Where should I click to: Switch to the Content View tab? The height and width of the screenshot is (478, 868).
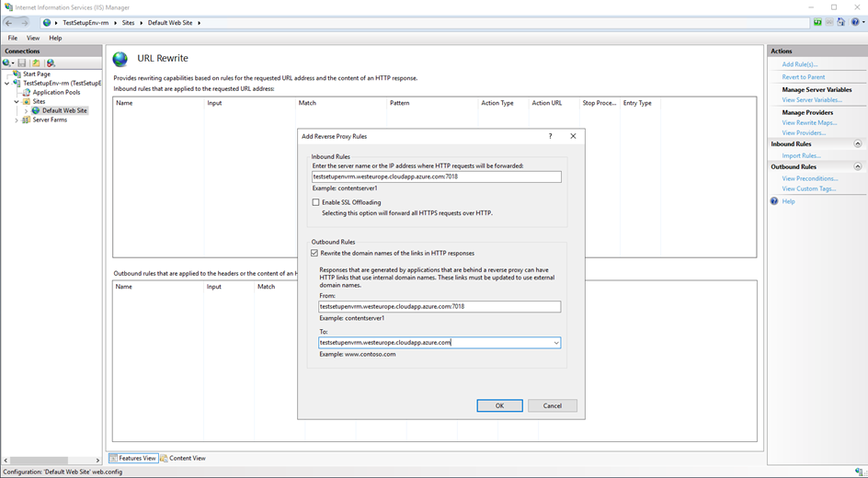pyautogui.click(x=183, y=458)
